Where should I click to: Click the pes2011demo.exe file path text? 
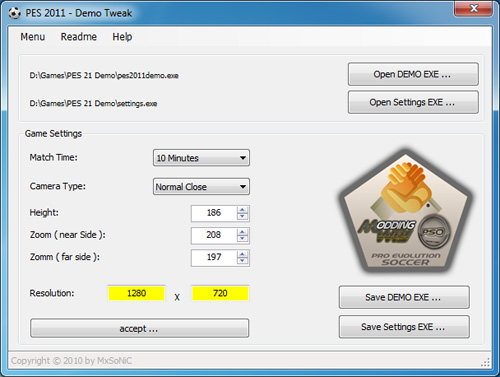coord(104,76)
